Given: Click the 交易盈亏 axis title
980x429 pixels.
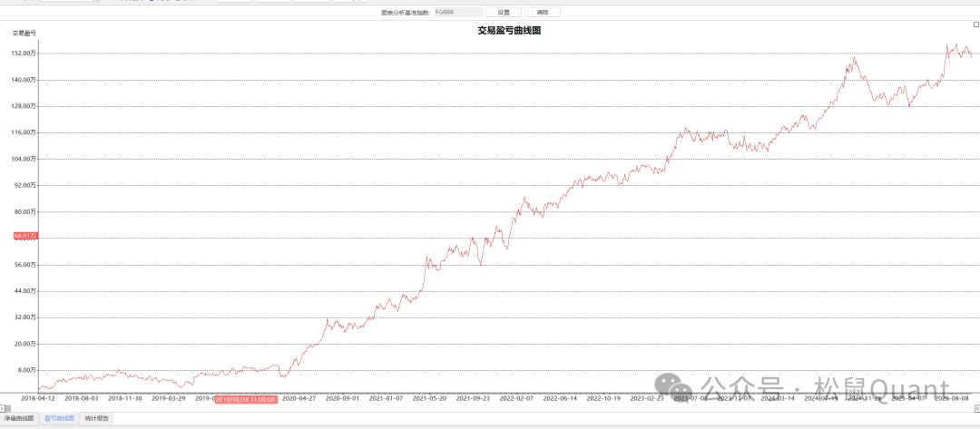Looking at the screenshot, I should coord(24,34).
